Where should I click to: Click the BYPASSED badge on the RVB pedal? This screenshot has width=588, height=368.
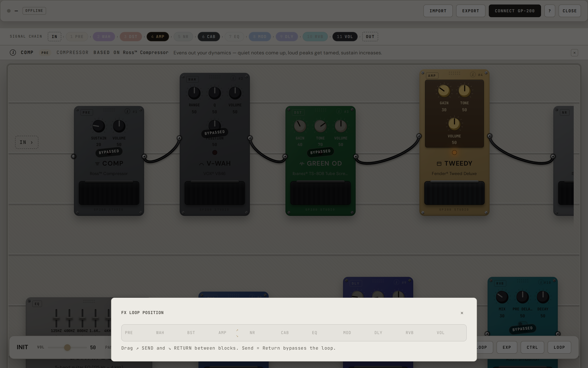522,329
